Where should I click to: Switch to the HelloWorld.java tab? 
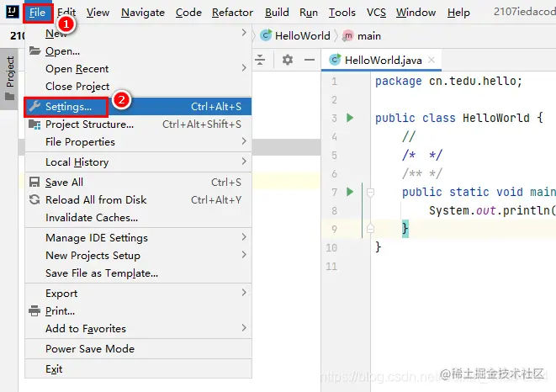click(382, 60)
